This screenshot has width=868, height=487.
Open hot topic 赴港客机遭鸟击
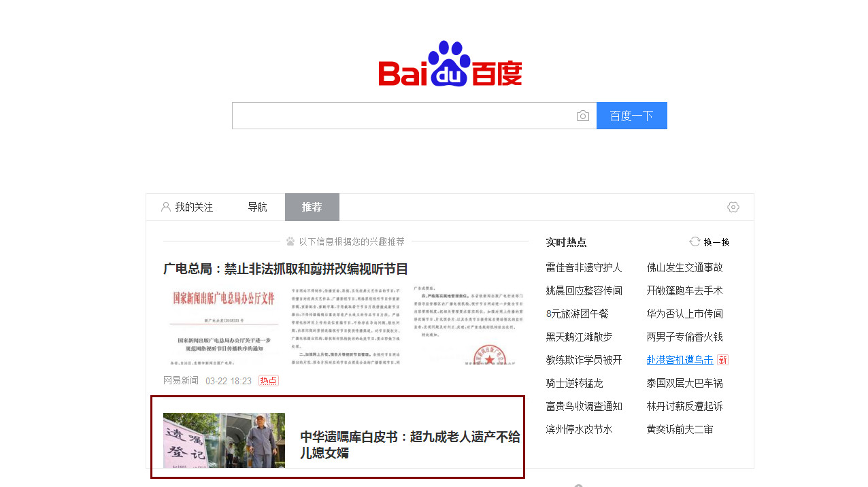[x=680, y=360]
